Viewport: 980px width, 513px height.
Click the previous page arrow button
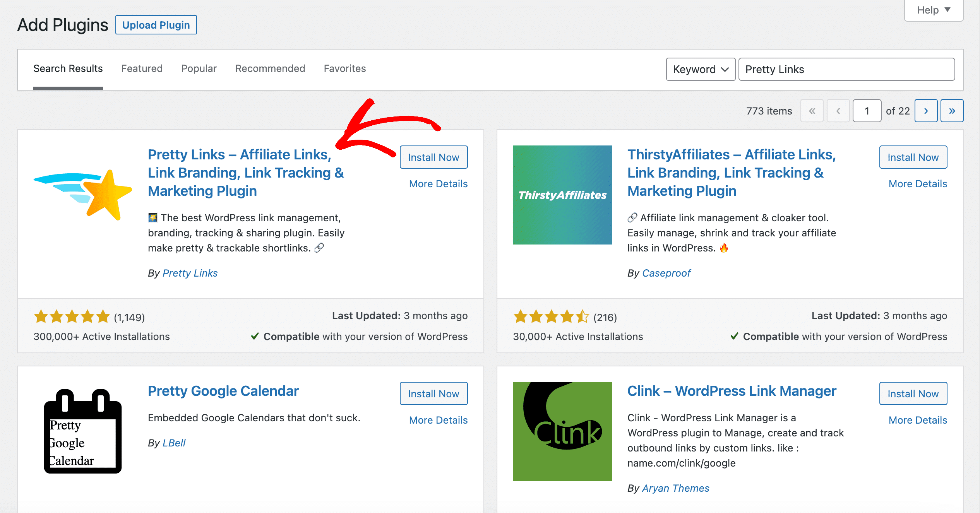(x=838, y=111)
